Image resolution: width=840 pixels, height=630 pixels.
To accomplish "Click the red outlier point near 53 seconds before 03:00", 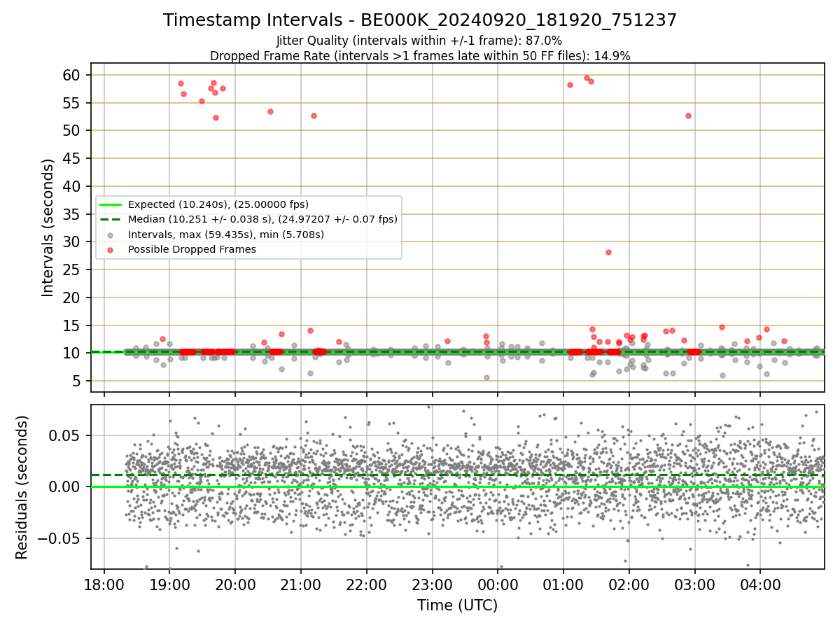I will (688, 115).
